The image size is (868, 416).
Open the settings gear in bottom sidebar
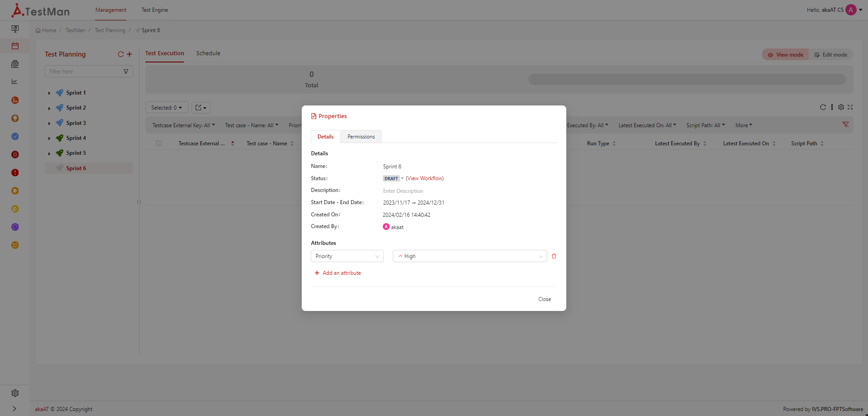[15, 393]
